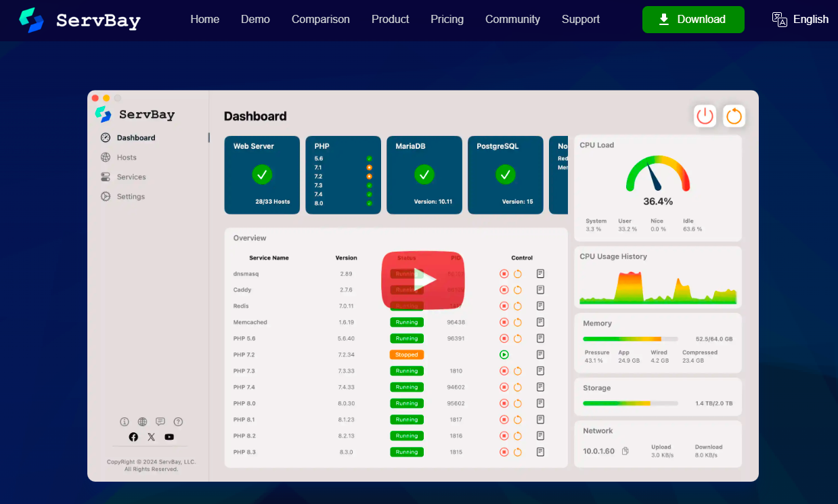Restart the Memcached service
Screen dimensions: 838x504
coord(518,323)
